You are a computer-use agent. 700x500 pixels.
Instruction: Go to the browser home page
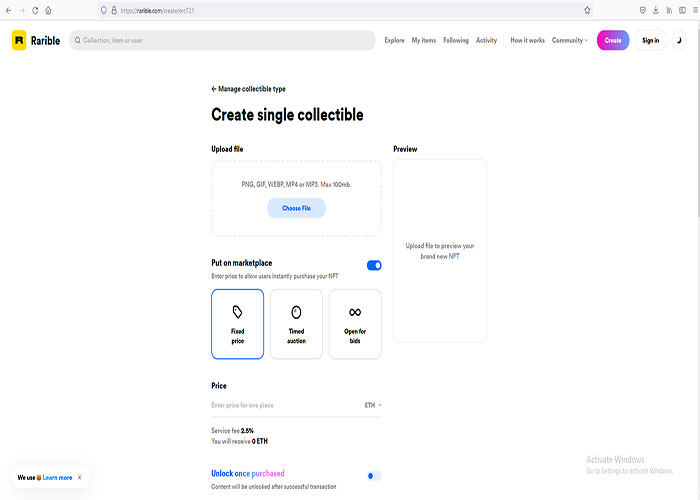coord(49,10)
